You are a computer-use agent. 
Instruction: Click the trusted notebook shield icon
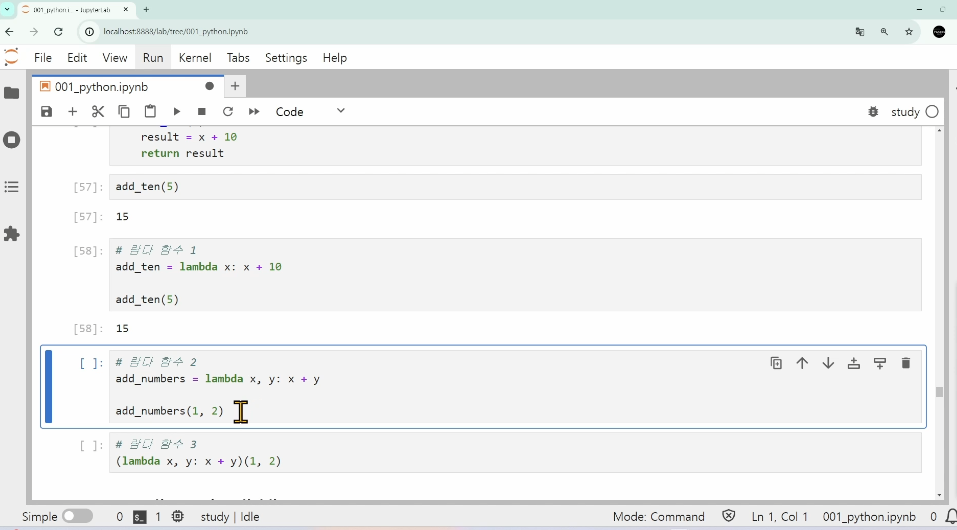(728, 517)
